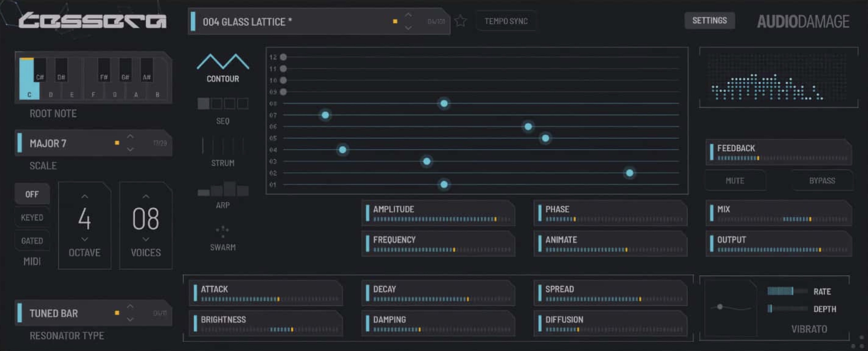Click the gray dot on contour row 11
This screenshot has height=351, width=868.
point(283,69)
